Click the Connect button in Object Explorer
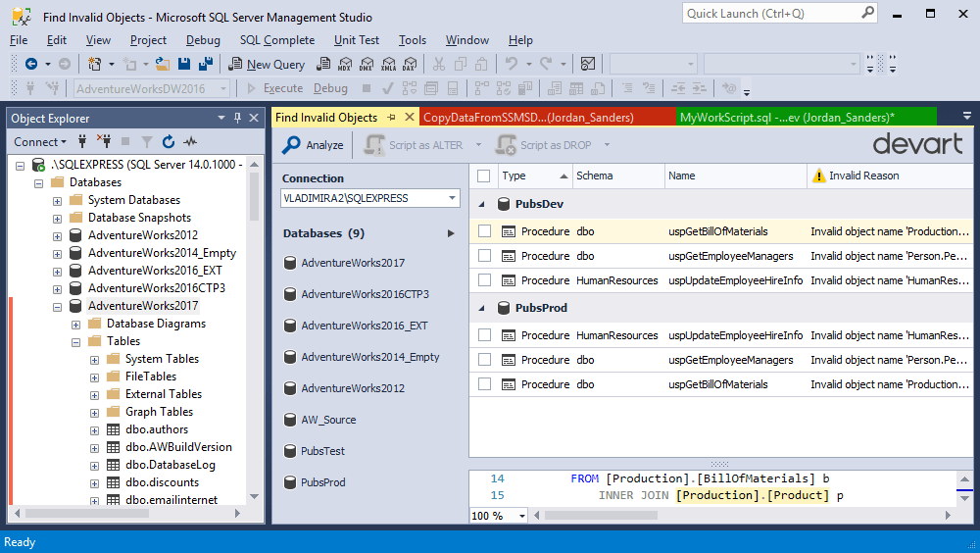This screenshot has height=553, width=980. (x=39, y=142)
